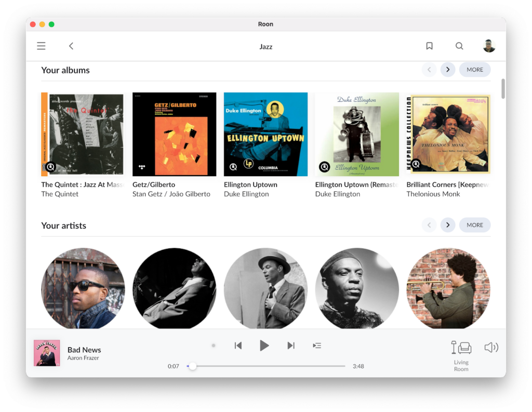Click The Quintet artist name

60,194
